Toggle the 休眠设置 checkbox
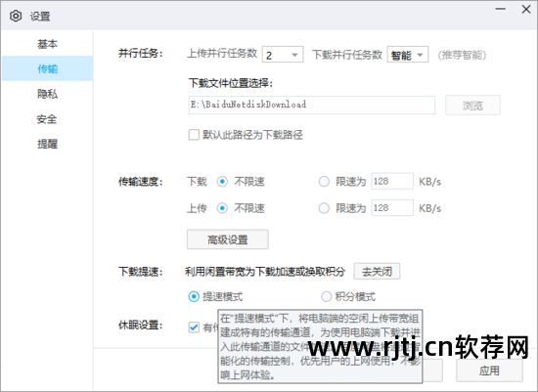Viewport: 538px width, 392px height. pyautogui.click(x=194, y=327)
